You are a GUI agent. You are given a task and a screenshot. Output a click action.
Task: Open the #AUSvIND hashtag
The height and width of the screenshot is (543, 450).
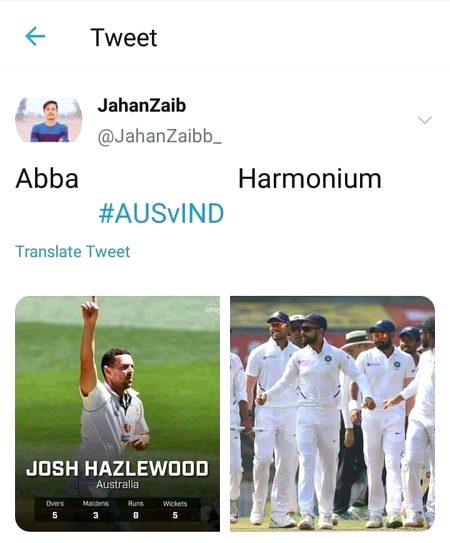click(161, 213)
